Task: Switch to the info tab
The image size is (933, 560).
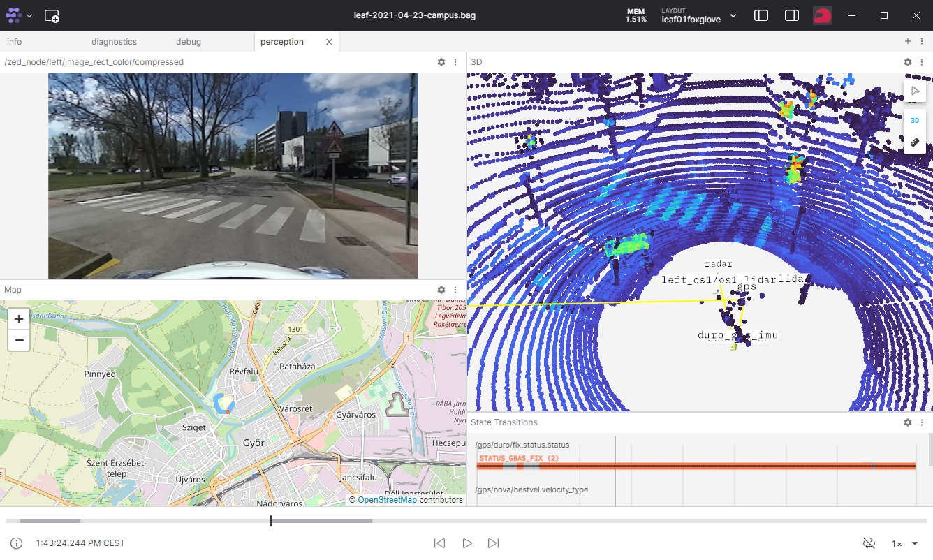Action: click(x=14, y=42)
